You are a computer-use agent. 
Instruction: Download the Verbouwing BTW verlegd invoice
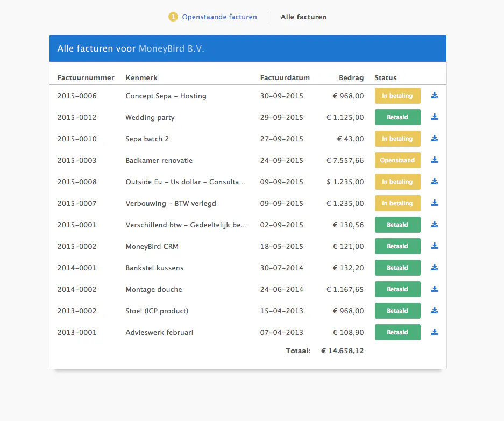coord(435,203)
